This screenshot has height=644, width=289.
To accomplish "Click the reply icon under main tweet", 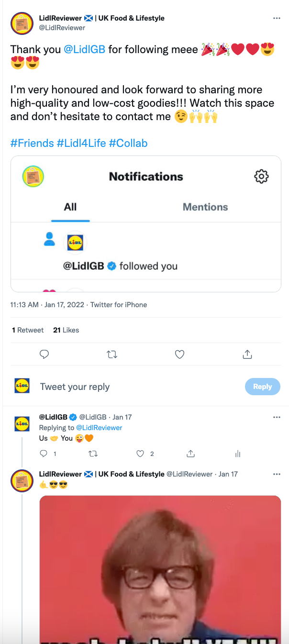I will [x=44, y=355].
